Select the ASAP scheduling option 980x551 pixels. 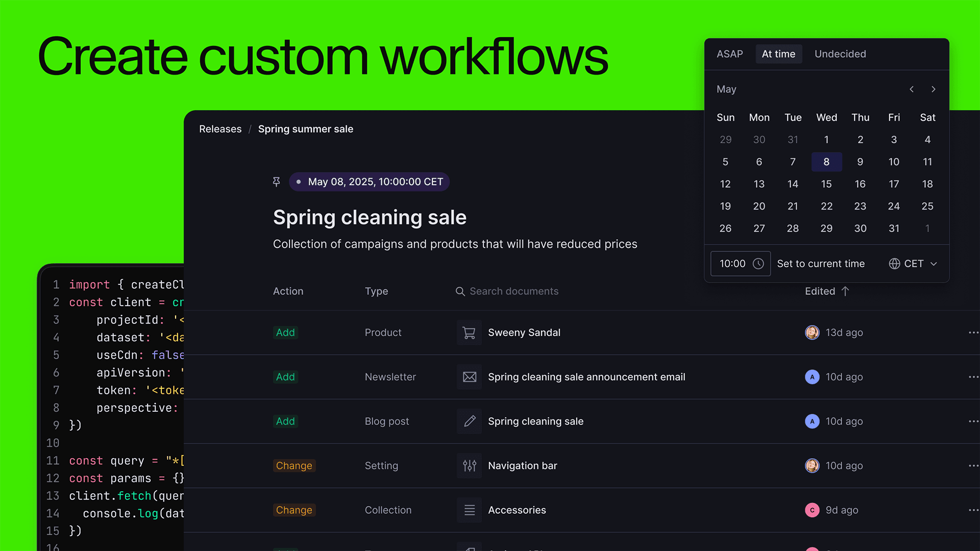coord(729,54)
